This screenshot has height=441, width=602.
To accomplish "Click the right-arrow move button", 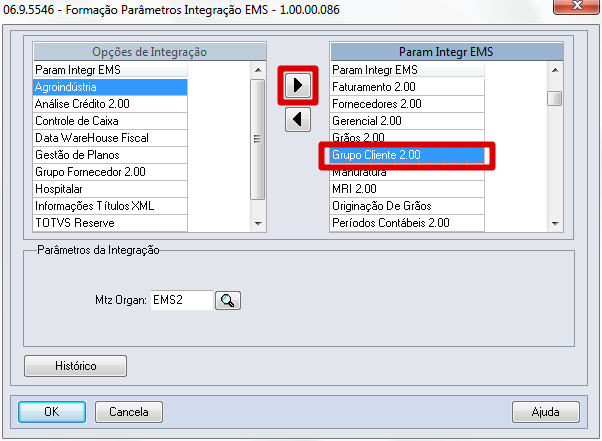I will [298, 85].
